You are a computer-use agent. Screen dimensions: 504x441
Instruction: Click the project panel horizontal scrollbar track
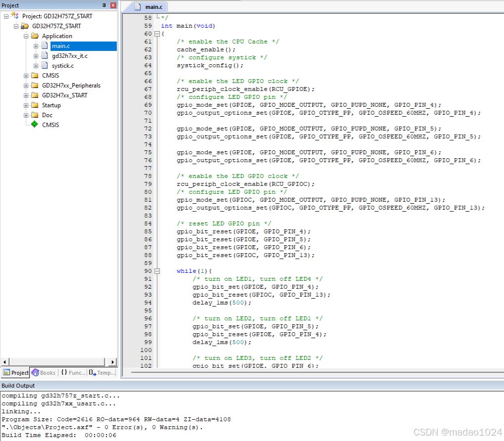pos(57,362)
